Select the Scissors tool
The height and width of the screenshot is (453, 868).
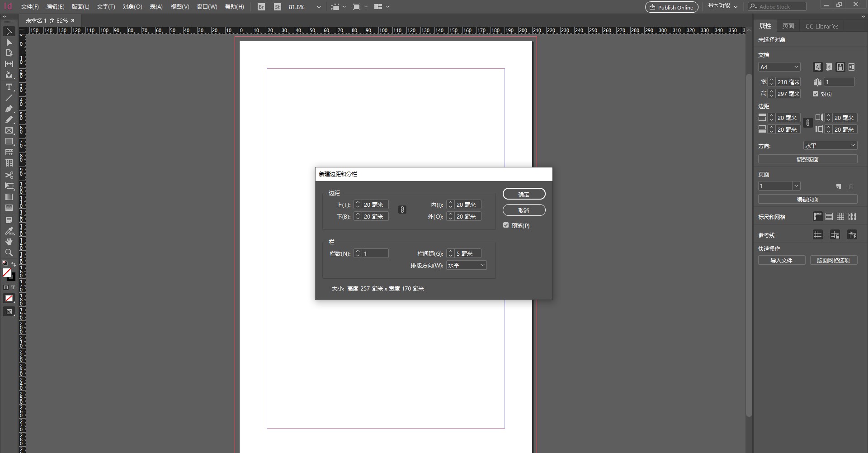pyautogui.click(x=9, y=175)
